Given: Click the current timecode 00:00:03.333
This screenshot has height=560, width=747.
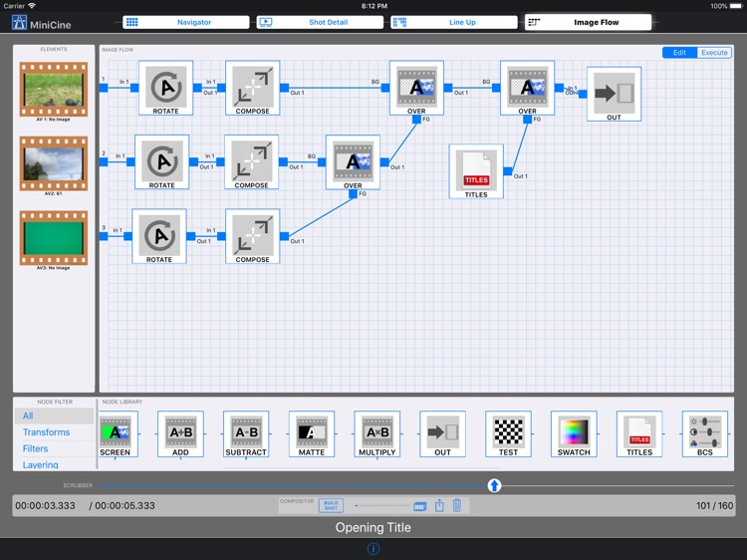Looking at the screenshot, I should (x=45, y=505).
